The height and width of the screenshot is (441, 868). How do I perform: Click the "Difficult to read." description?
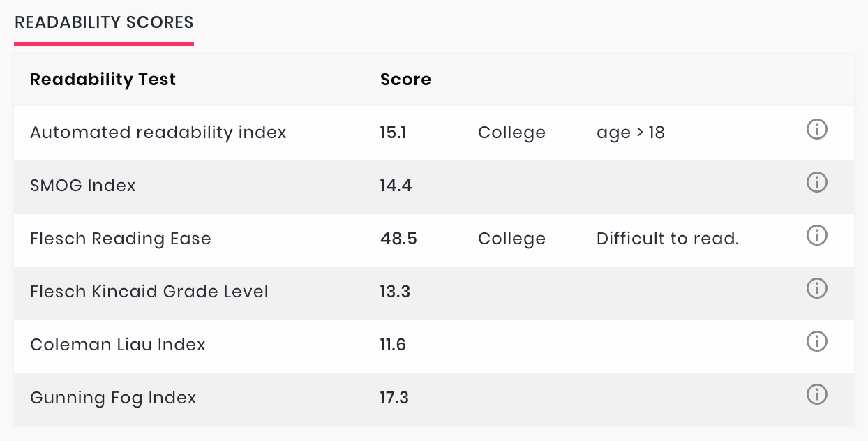pyautogui.click(x=667, y=239)
